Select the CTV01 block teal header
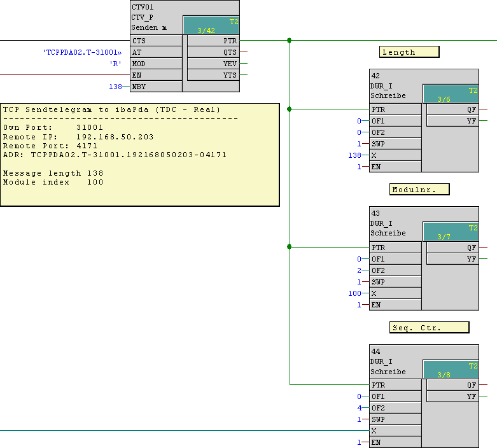Screen dimensions: 497x448 (x=211, y=25)
